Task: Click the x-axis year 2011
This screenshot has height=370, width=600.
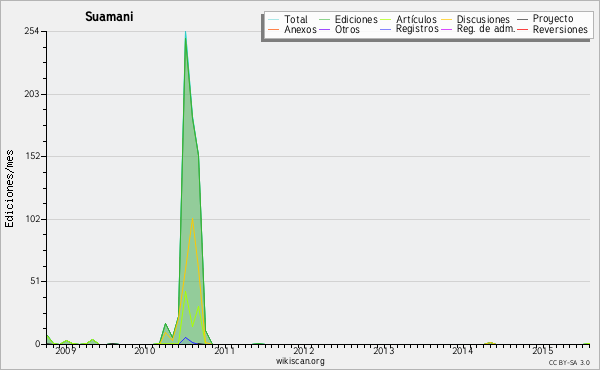Action: coord(224,350)
